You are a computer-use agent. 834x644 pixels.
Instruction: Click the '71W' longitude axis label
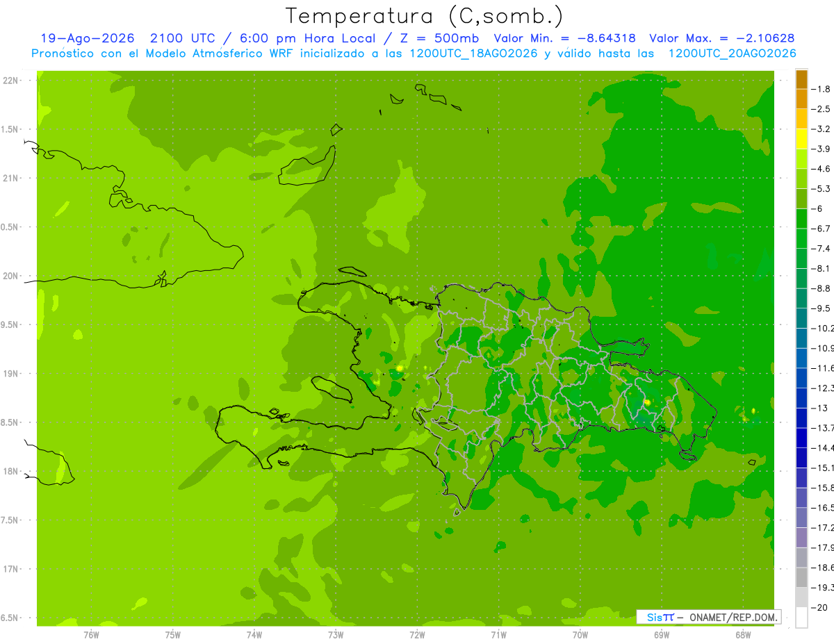[498, 635]
